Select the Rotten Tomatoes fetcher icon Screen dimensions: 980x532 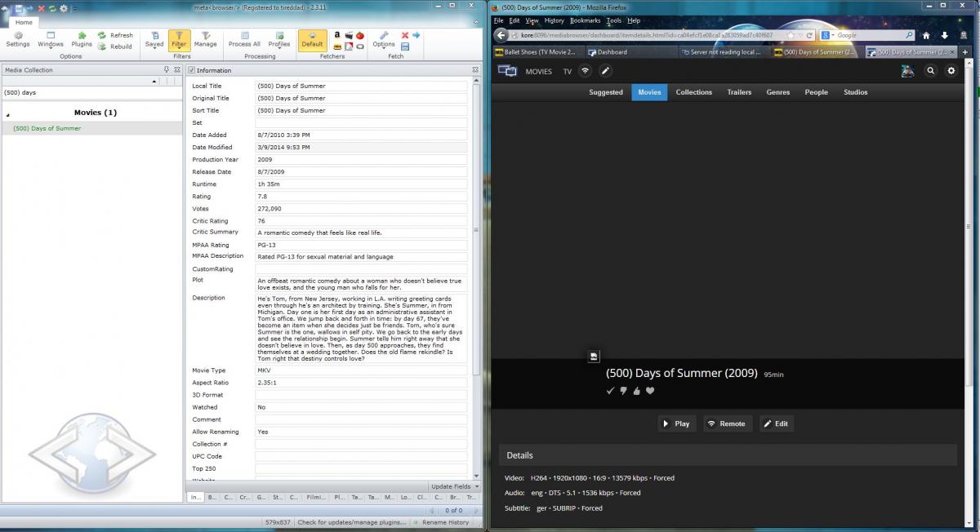point(360,35)
